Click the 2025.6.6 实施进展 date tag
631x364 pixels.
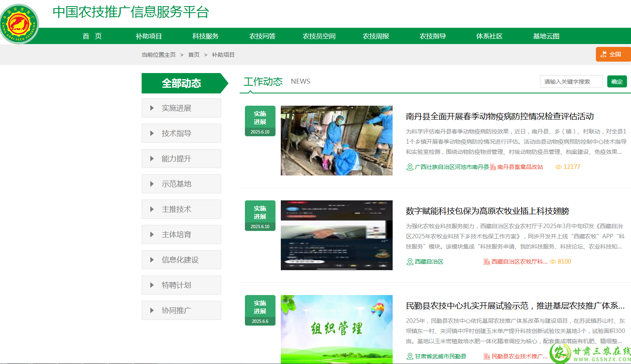click(260, 310)
